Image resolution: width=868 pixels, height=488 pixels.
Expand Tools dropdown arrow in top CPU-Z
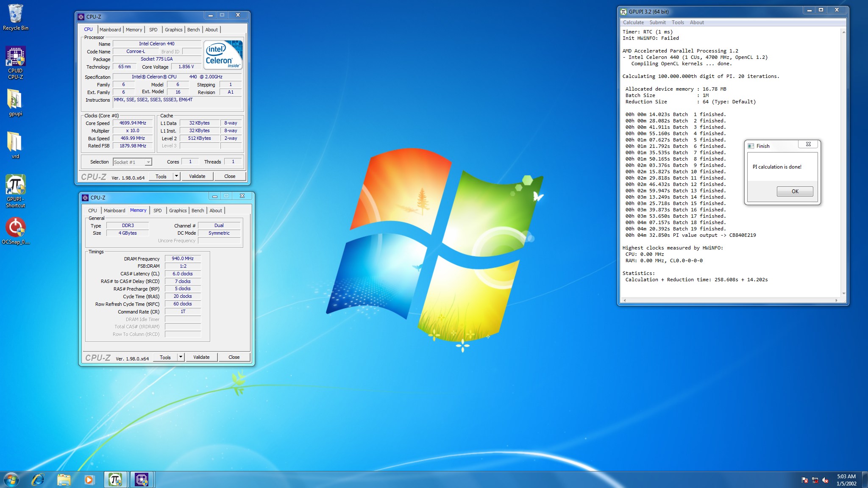point(176,176)
